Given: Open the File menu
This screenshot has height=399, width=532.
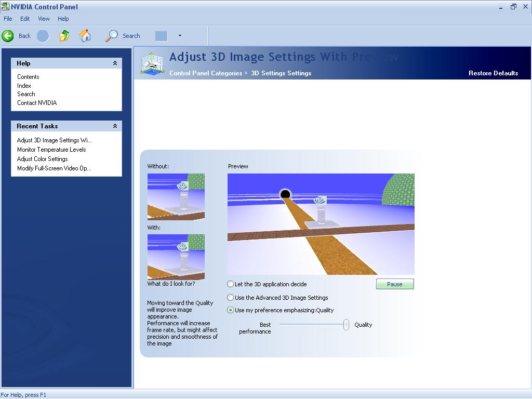Looking at the screenshot, I should pyautogui.click(x=8, y=19).
